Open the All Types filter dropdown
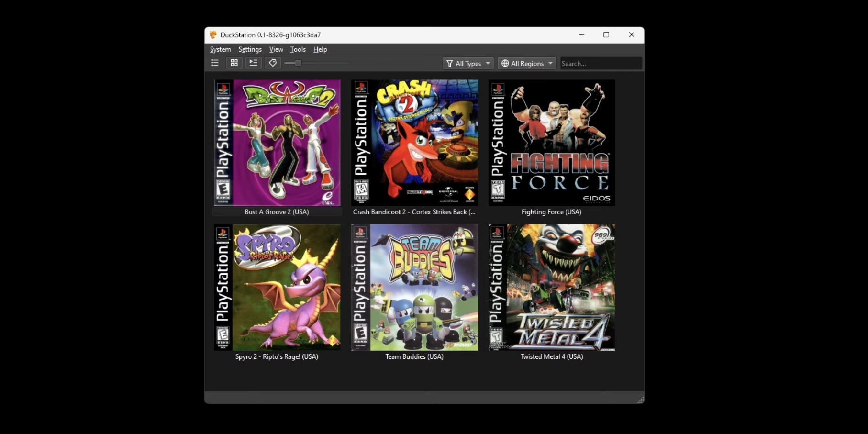Screen dimensions: 868x434 467,63
